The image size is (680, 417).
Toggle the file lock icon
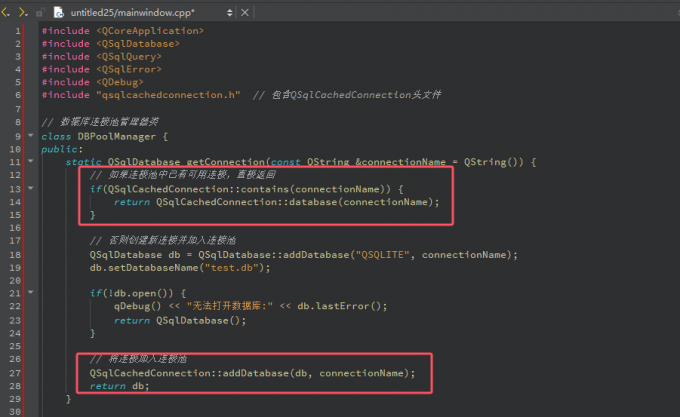pos(39,14)
